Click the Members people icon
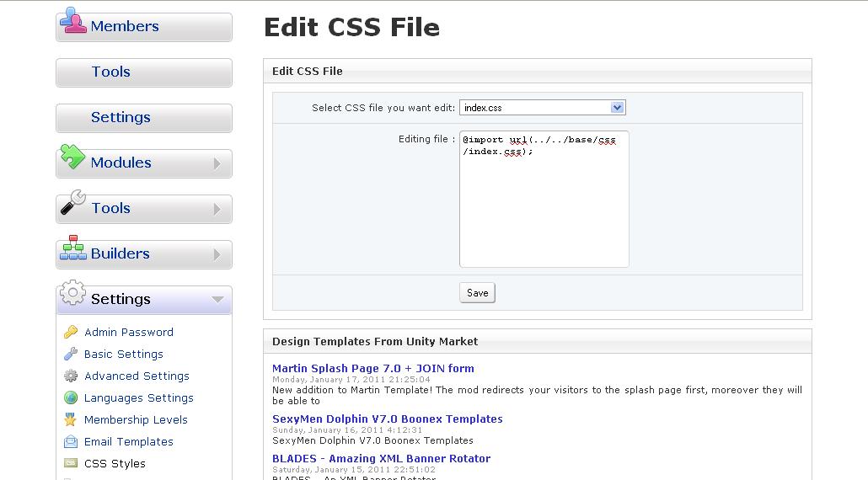 coord(73,22)
